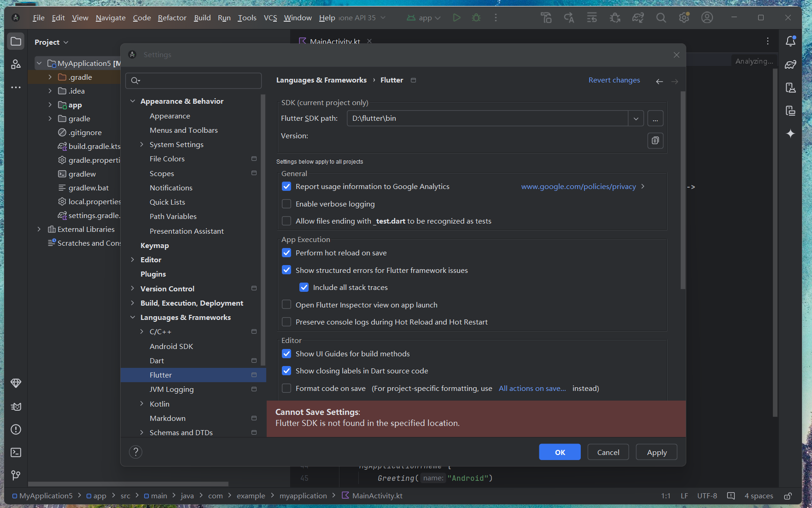
Task: Expand the .gradle folder in Project tree
Action: 50,77
